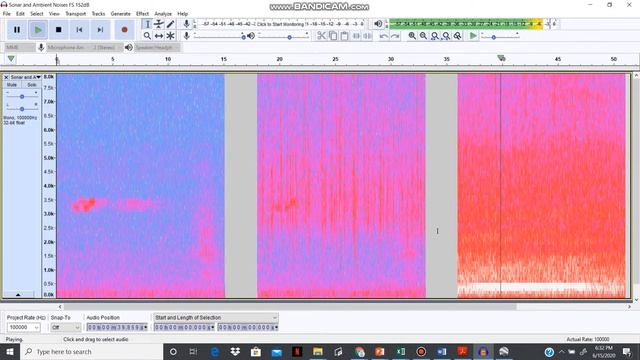Stop playback with the Stop button
Viewport: 640px width, 360px height.
pyautogui.click(x=58, y=30)
